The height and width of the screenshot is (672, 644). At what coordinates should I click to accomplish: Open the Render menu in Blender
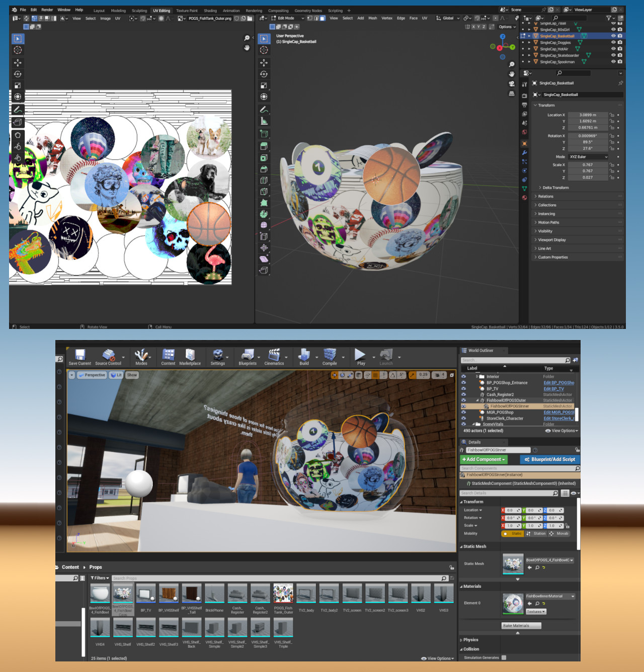tap(47, 10)
